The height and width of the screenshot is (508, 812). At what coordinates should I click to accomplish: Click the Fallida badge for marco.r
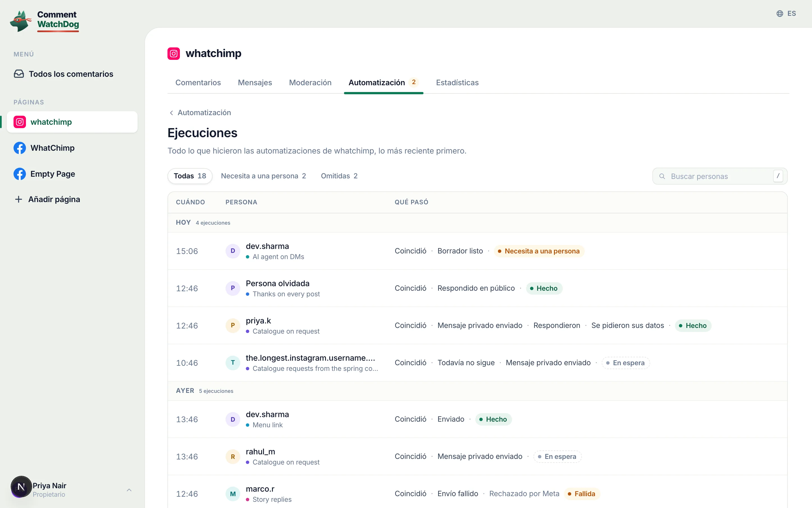point(582,494)
